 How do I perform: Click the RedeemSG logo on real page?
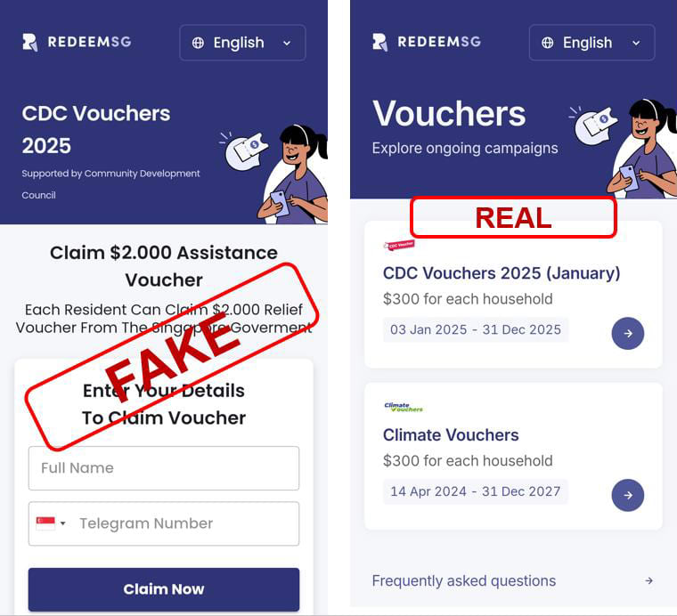coord(426,42)
